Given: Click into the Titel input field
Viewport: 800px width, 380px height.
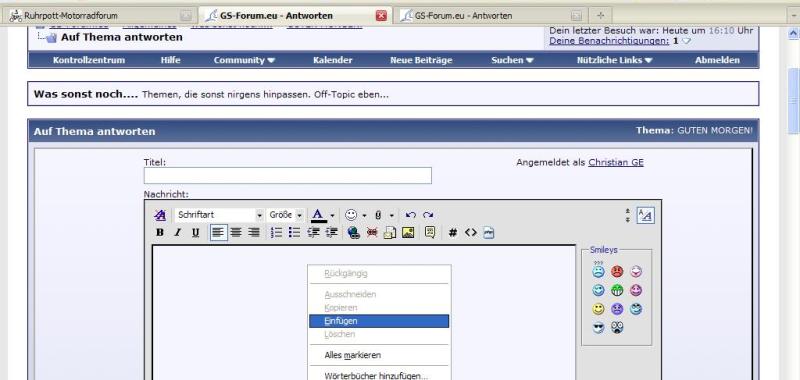Looking at the screenshot, I should (288, 175).
